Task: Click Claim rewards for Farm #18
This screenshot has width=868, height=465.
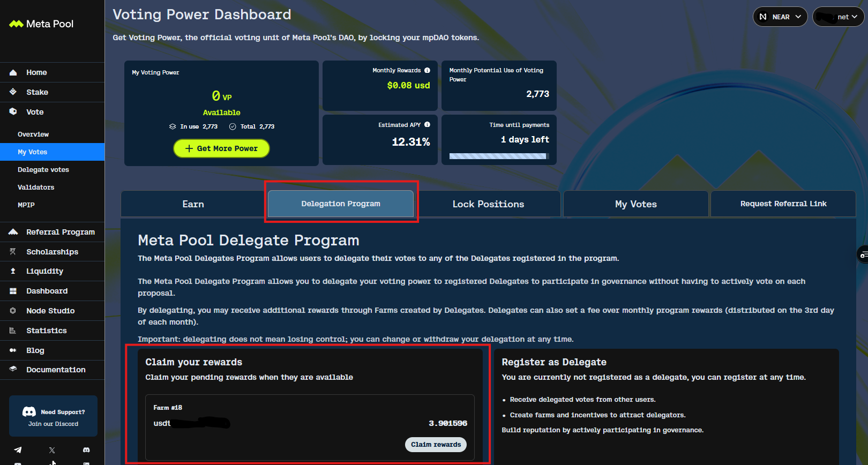Action: (x=436, y=445)
